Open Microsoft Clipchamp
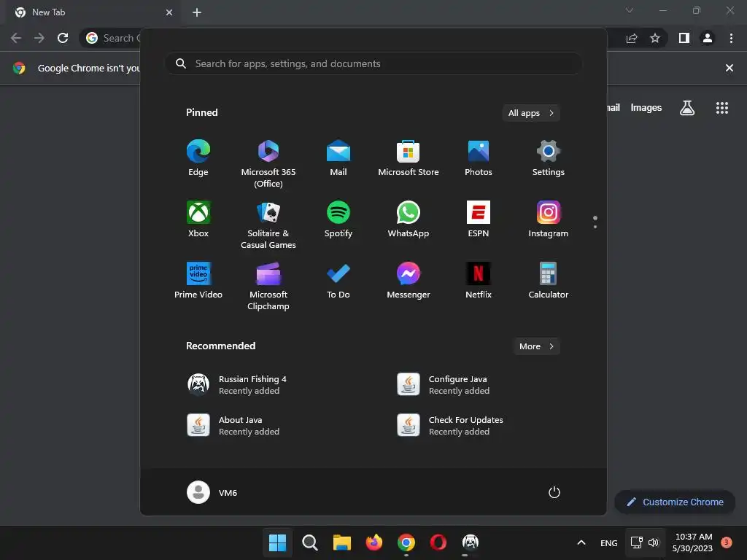The width and height of the screenshot is (747, 560). click(268, 286)
